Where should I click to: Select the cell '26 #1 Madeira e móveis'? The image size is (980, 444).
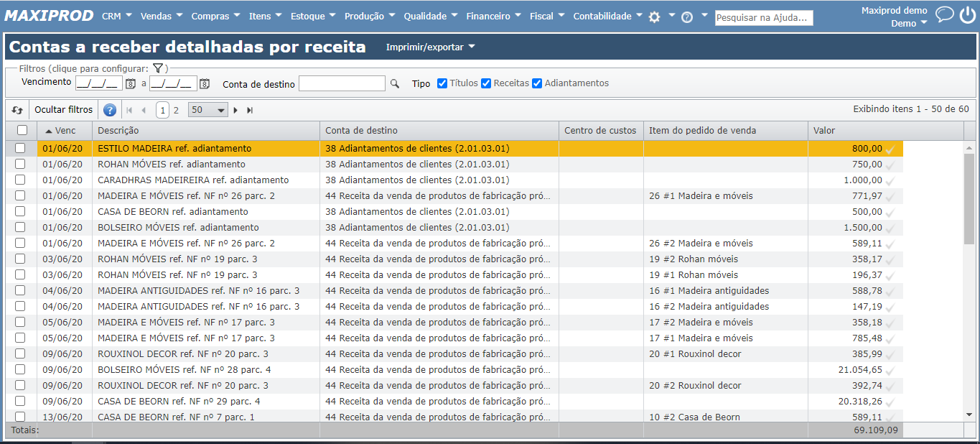pos(726,195)
